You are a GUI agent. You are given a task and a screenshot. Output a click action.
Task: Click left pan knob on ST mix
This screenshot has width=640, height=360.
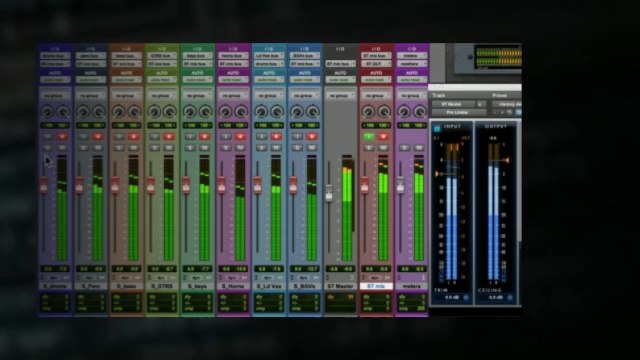(368, 111)
